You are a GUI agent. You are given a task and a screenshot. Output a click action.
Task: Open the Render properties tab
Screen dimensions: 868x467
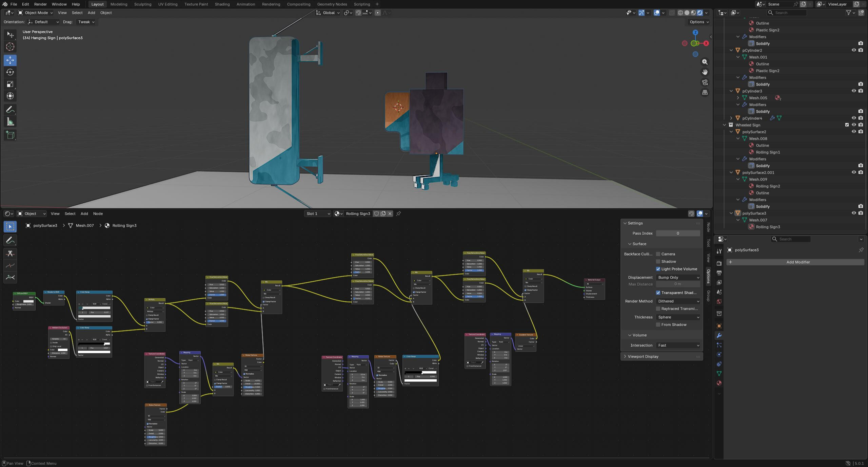coord(719,263)
